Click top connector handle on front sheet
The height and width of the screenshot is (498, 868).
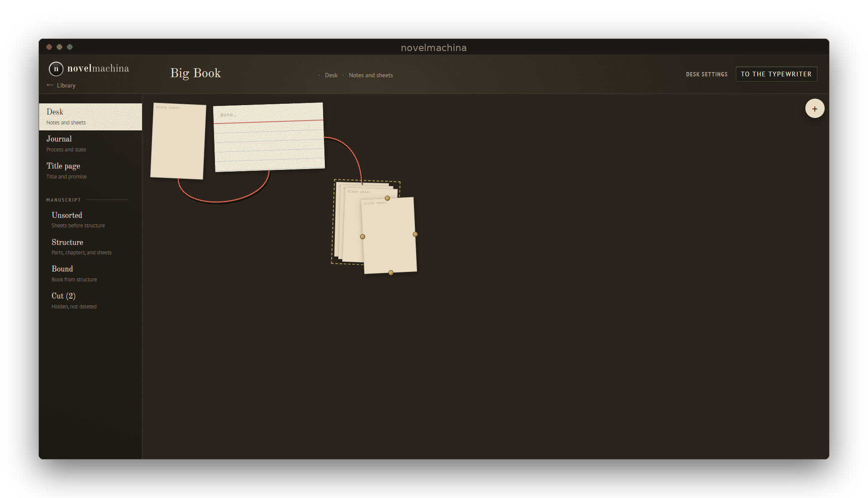387,198
